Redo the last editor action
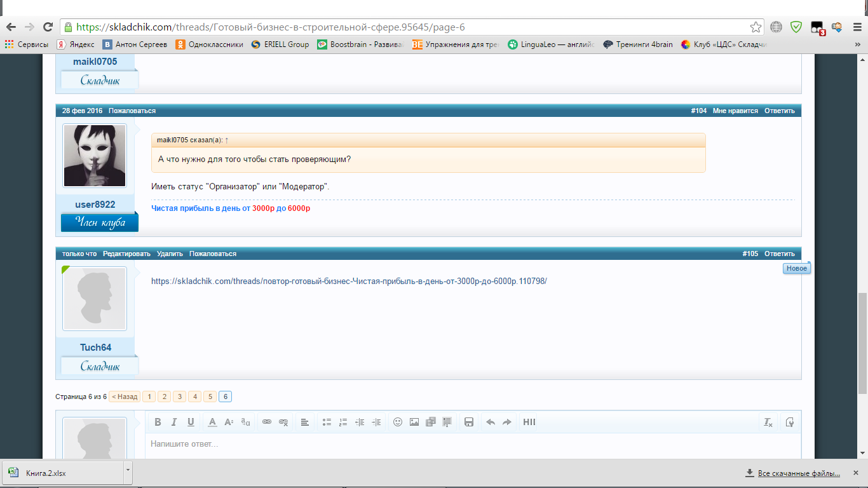Viewport: 868px width, 488px height. pyautogui.click(x=507, y=422)
